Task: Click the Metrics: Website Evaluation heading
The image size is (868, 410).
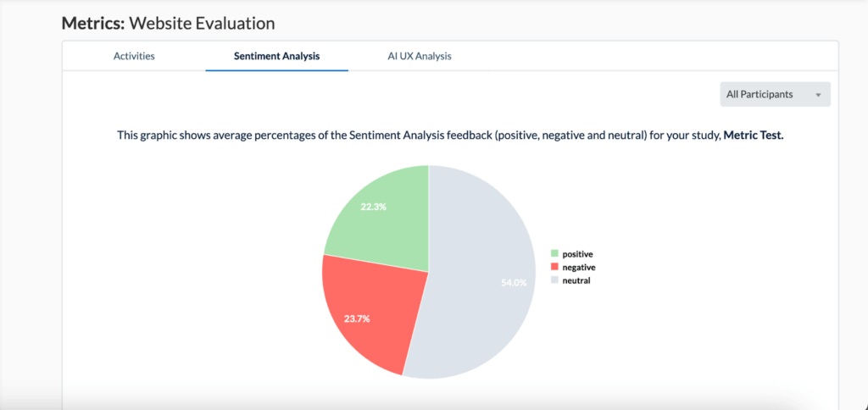Action: click(x=168, y=23)
